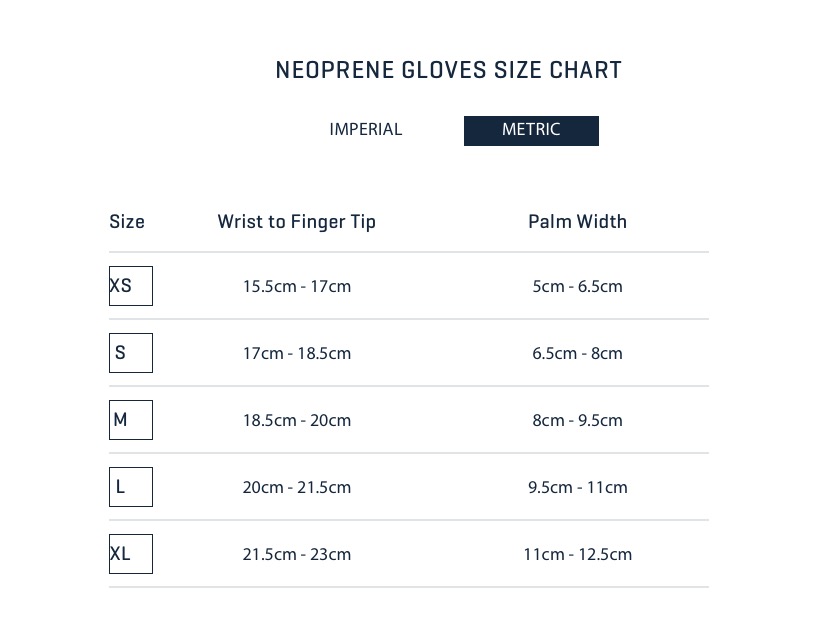This screenshot has height=639, width=836.
Task: Select the L size box
Action: point(131,487)
